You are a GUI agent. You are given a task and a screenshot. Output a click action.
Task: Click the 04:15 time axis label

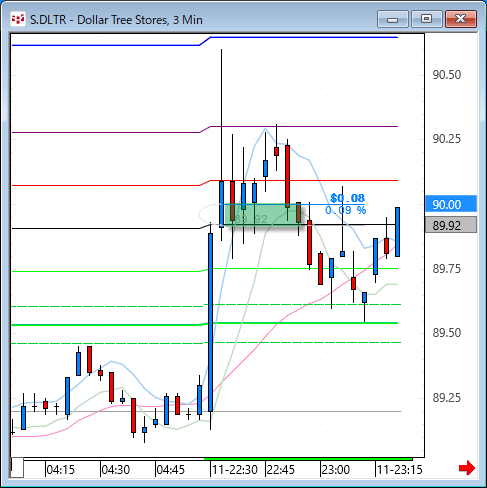(60, 470)
